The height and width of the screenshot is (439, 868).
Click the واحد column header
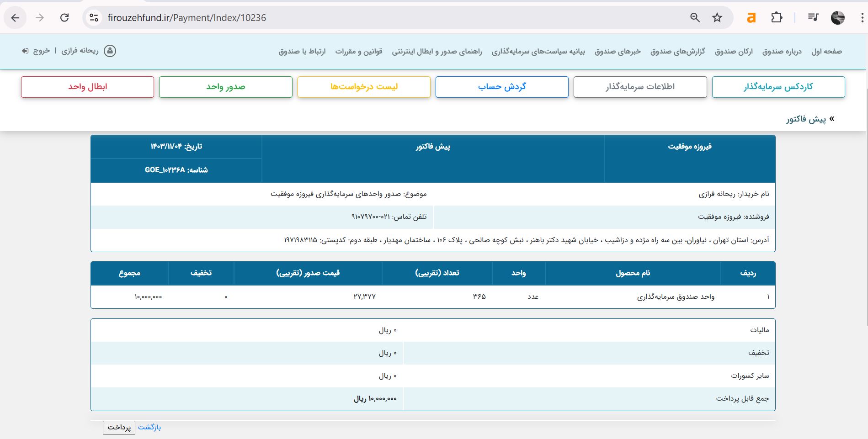click(x=518, y=273)
